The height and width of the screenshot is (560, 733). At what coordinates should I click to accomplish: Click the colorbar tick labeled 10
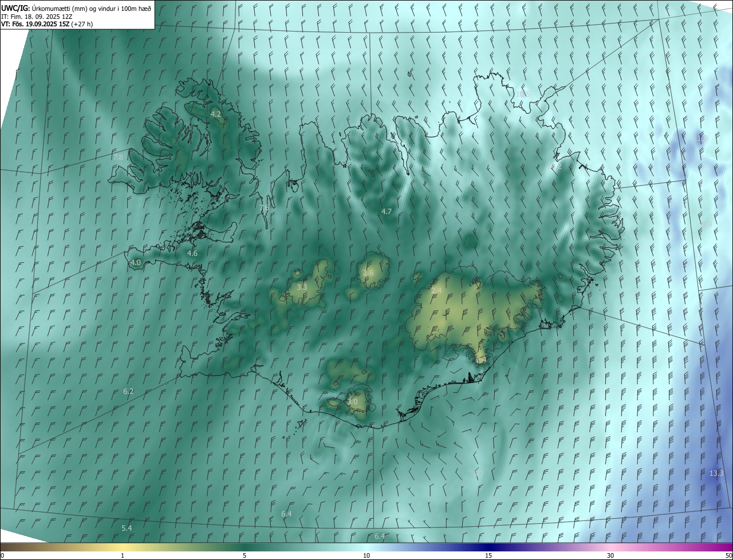coord(366,555)
